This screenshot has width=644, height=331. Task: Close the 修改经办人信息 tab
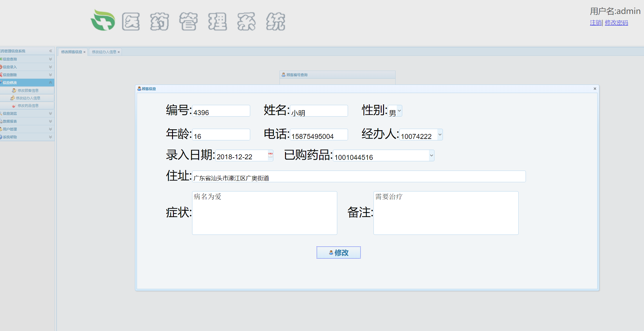(118, 52)
